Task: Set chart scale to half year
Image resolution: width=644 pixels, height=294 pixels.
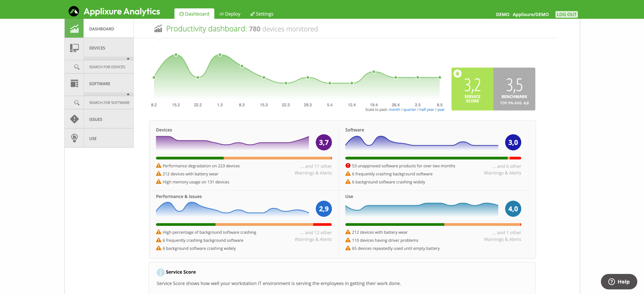Action: coord(426,110)
